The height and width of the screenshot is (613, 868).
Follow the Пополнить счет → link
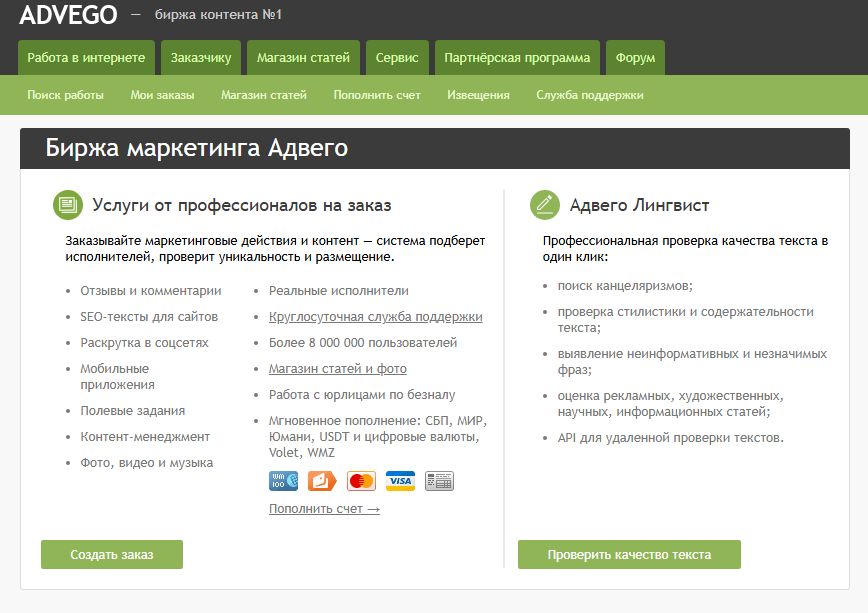[324, 508]
